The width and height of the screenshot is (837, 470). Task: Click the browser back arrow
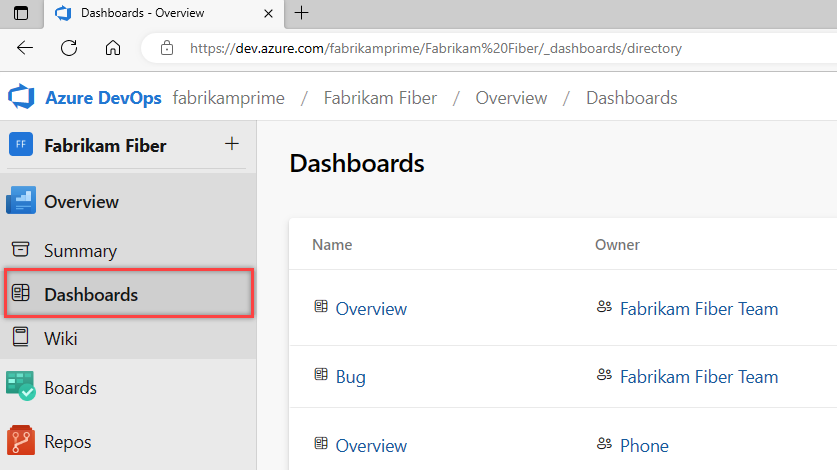click(25, 48)
